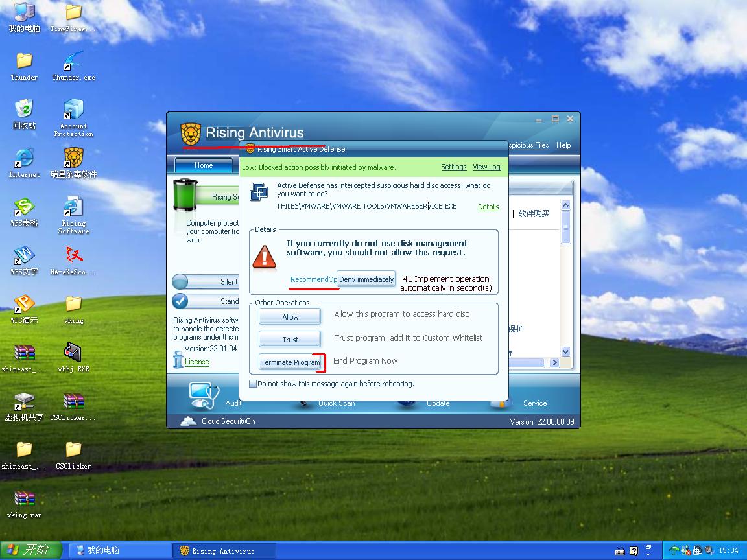Click the language bar help icon
The image size is (747, 560).
click(634, 551)
